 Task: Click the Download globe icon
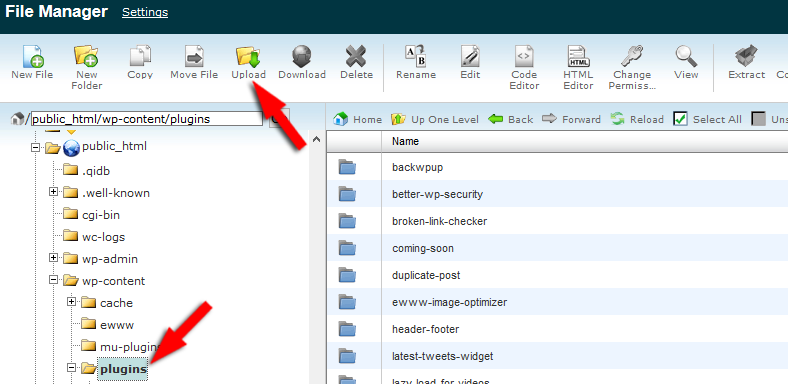302,56
